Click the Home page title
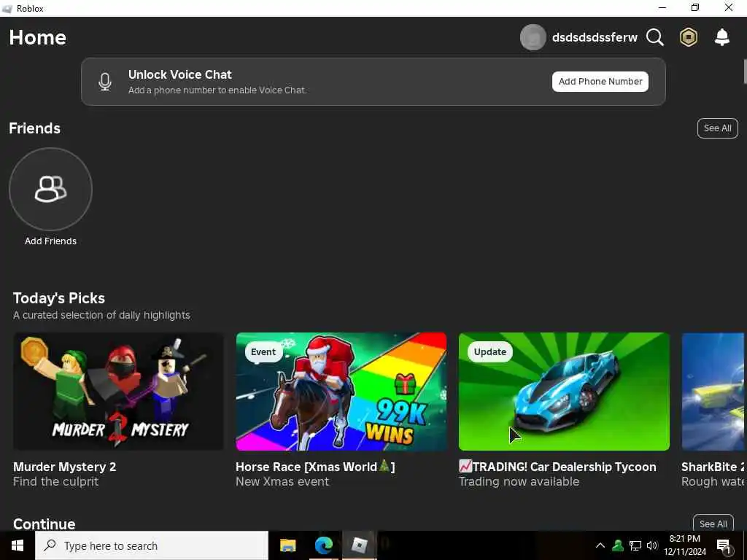The width and height of the screenshot is (747, 560). coord(38,38)
